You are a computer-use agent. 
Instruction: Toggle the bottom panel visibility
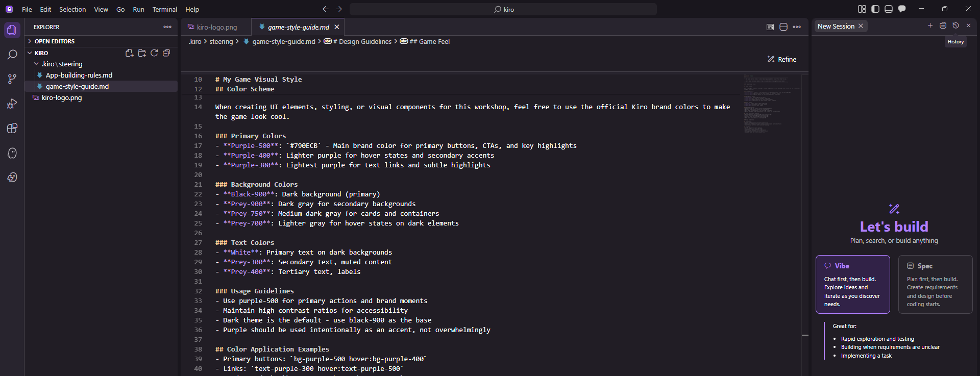pyautogui.click(x=889, y=9)
